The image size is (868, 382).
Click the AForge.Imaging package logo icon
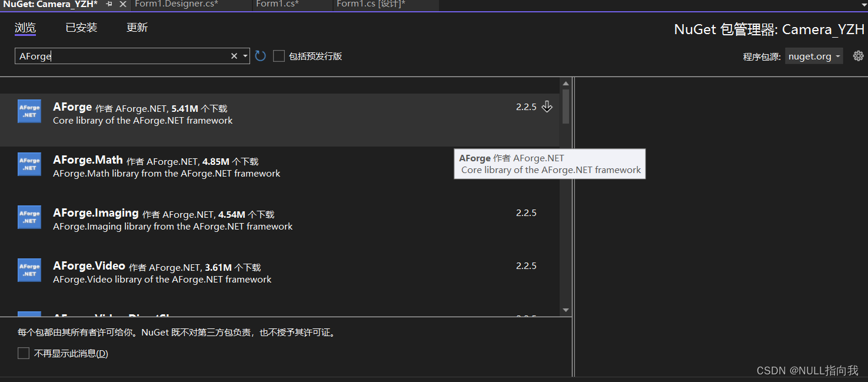tap(29, 217)
